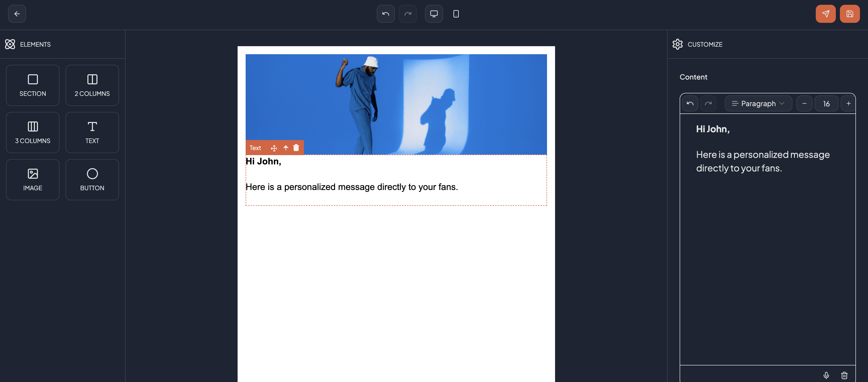Image resolution: width=868 pixels, height=382 pixels.
Task: Insert a Button element
Action: click(92, 179)
